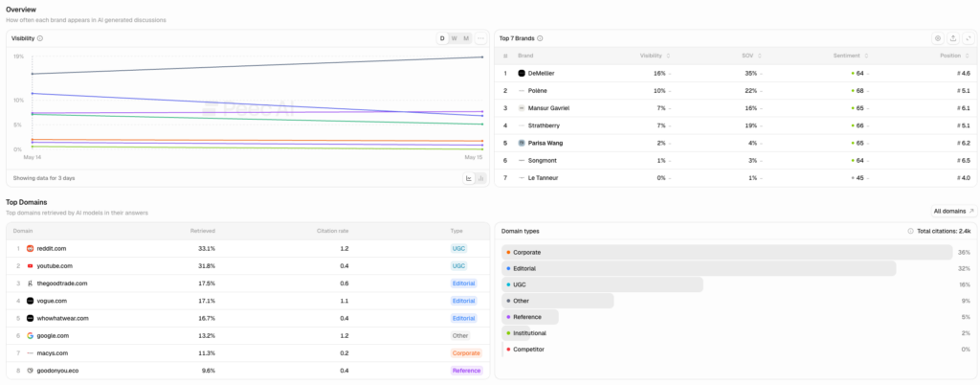Sort brands by Sentiment column arrows
Viewport: 980px width, 385px height.
(x=866, y=56)
